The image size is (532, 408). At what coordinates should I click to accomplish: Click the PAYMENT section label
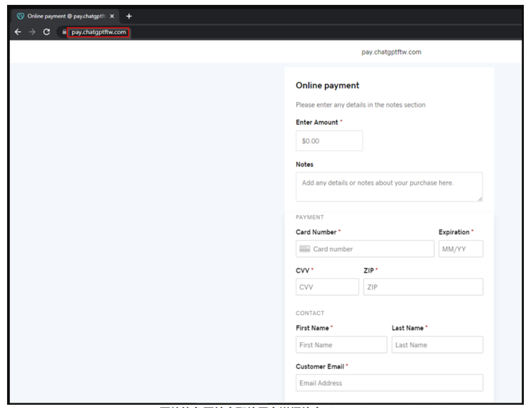point(310,217)
